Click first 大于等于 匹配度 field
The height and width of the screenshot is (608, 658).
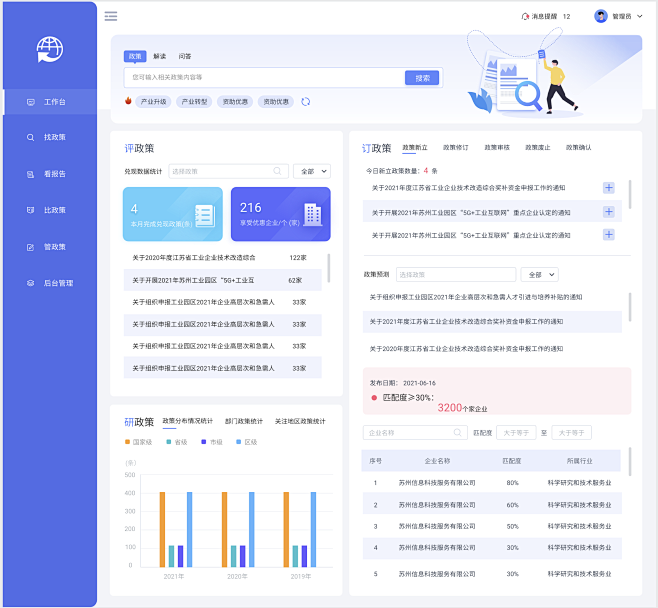coord(516,433)
